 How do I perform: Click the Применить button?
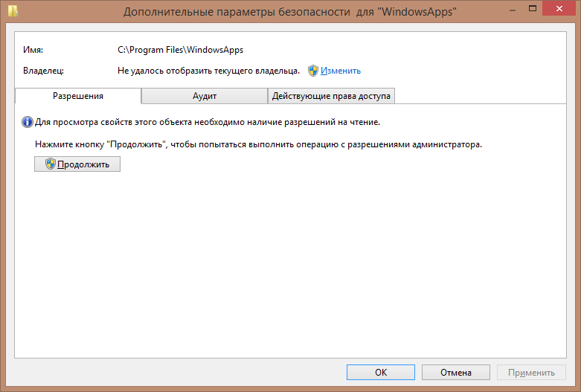point(531,373)
